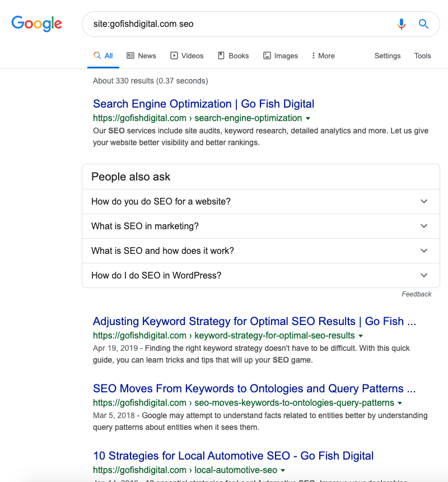The height and width of the screenshot is (482, 448).
Task: Click the Books tab icon
Action: (221, 55)
